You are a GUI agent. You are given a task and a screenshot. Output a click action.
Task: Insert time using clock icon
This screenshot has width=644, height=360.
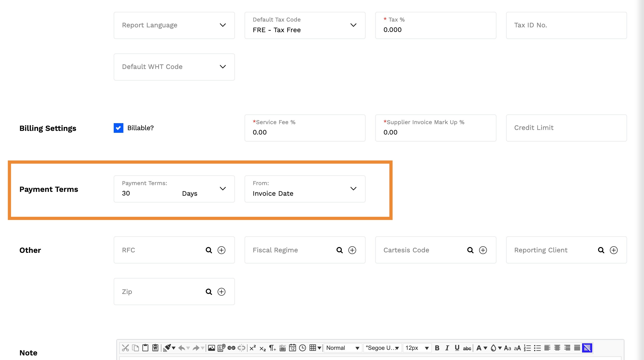point(302,348)
